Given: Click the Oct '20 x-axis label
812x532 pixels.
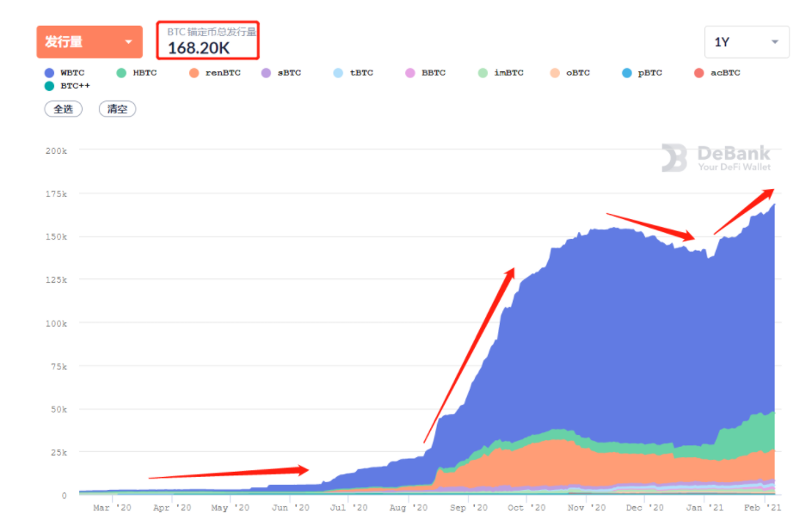Looking at the screenshot, I should 516,508.
